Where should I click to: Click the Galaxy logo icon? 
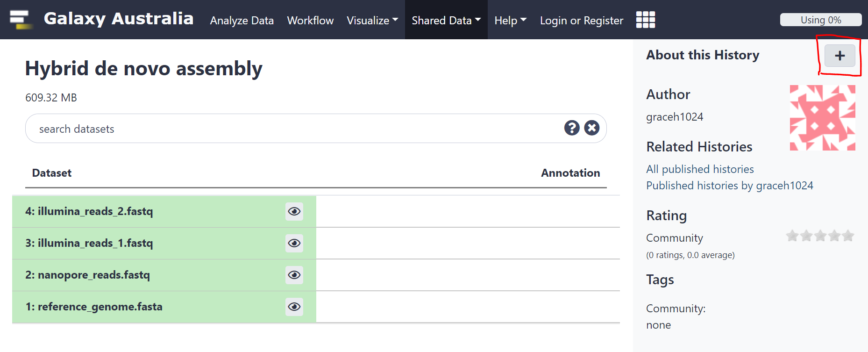(21, 20)
